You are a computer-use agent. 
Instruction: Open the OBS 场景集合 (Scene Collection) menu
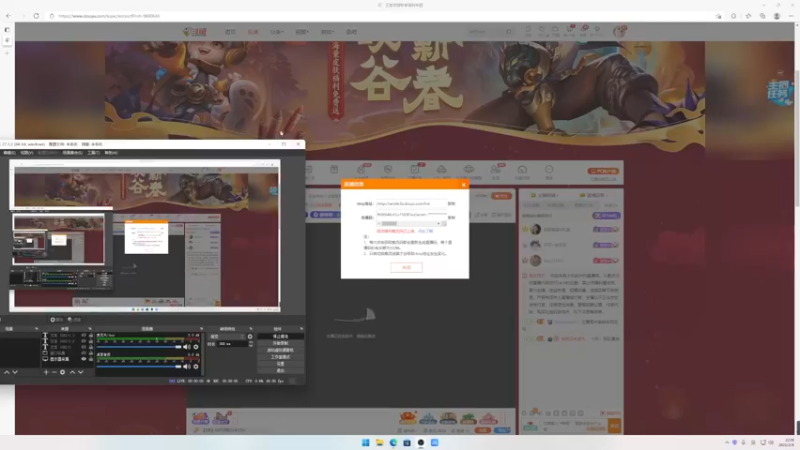point(72,153)
